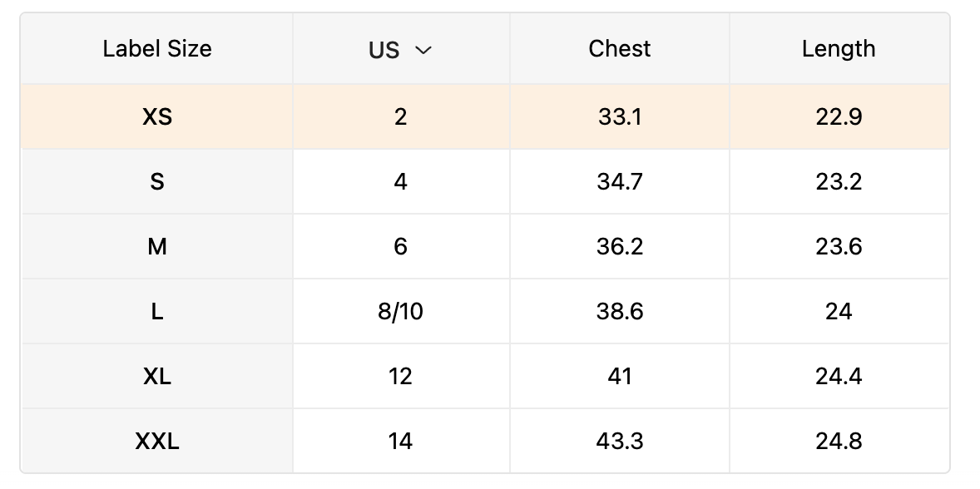Click the chevron next to US
Image resolution: width=980 pixels, height=489 pixels.
424,50
